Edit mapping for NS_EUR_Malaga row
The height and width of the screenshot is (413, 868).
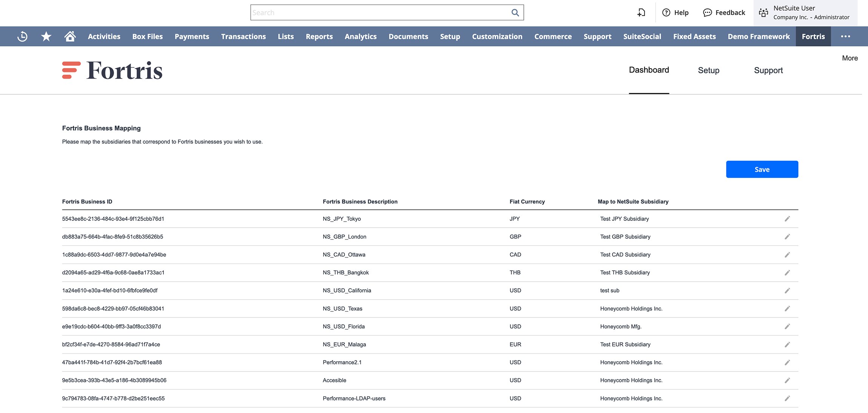(x=787, y=345)
